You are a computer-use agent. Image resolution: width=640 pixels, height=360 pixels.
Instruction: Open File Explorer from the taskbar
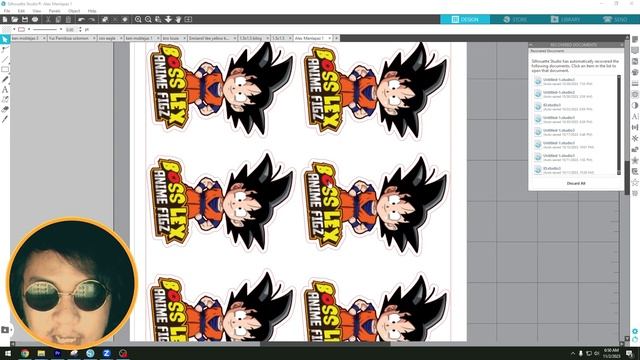41,353
